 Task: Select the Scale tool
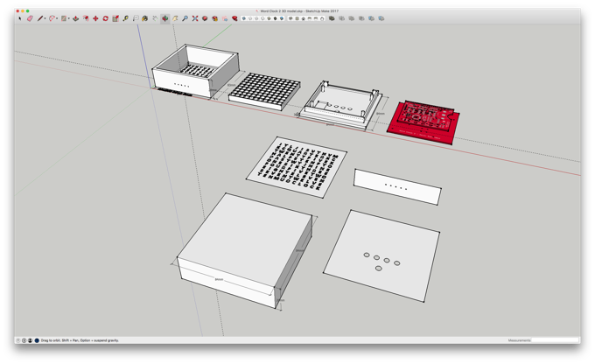(x=115, y=18)
